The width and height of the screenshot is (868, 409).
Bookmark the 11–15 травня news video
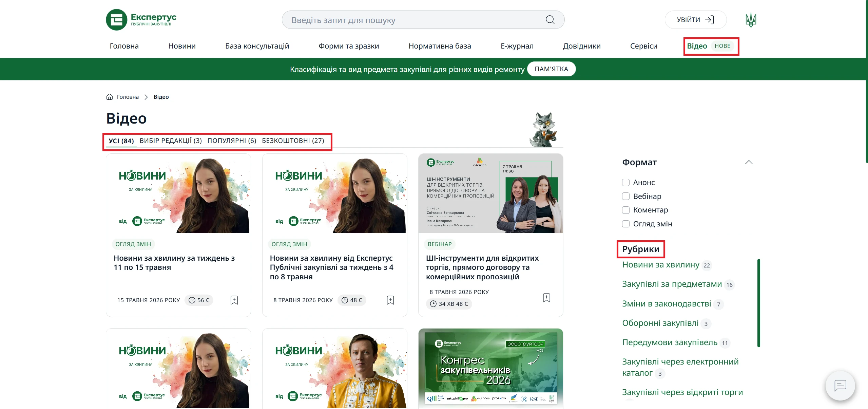point(234,300)
